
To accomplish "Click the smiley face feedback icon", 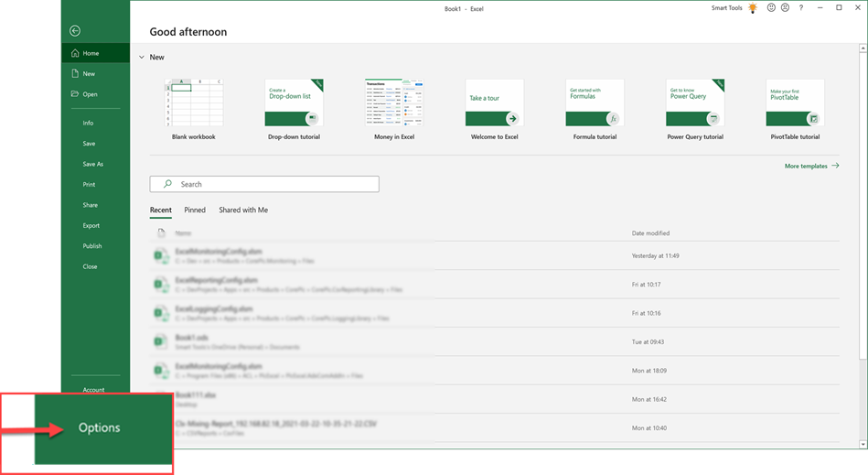I will tap(771, 8).
